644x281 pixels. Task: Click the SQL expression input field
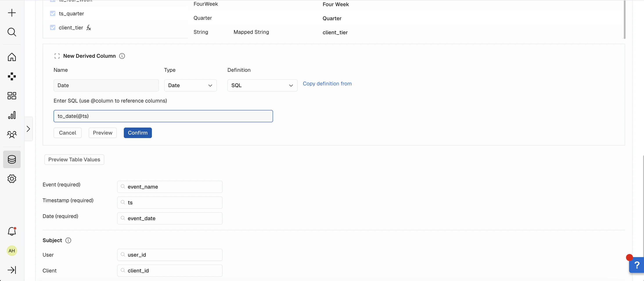tap(163, 116)
